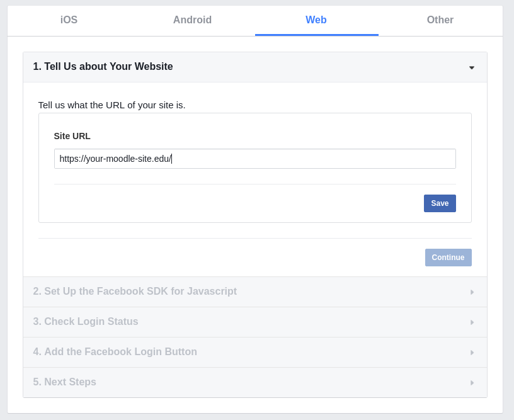Click arrow icon for Add Facebook Login Button

pyautogui.click(x=472, y=353)
